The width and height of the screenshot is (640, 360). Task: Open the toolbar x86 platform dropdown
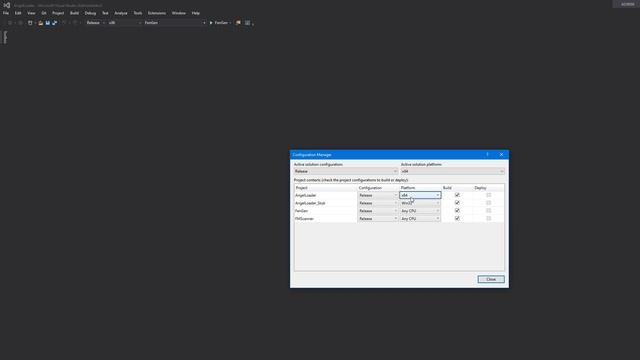pyautogui.click(x=124, y=23)
